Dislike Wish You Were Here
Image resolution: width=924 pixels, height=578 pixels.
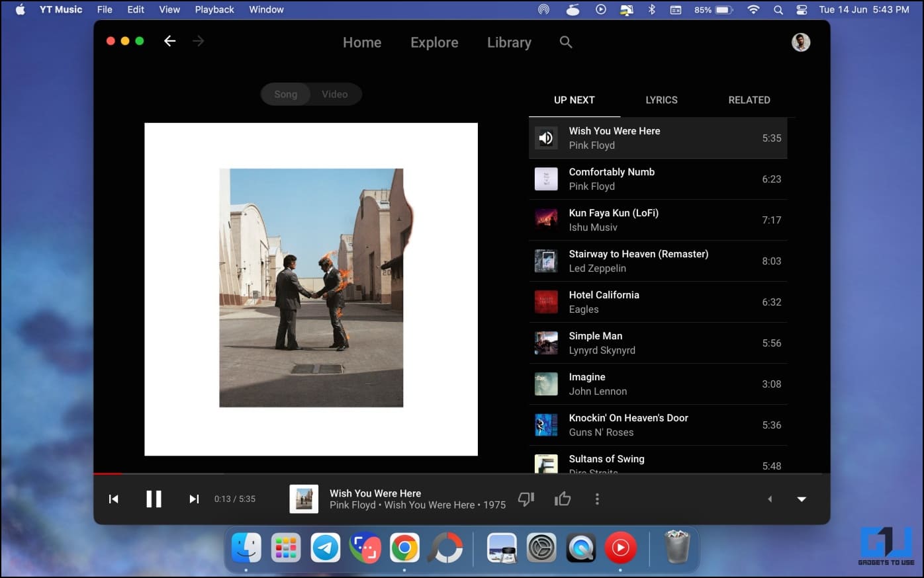pos(526,499)
